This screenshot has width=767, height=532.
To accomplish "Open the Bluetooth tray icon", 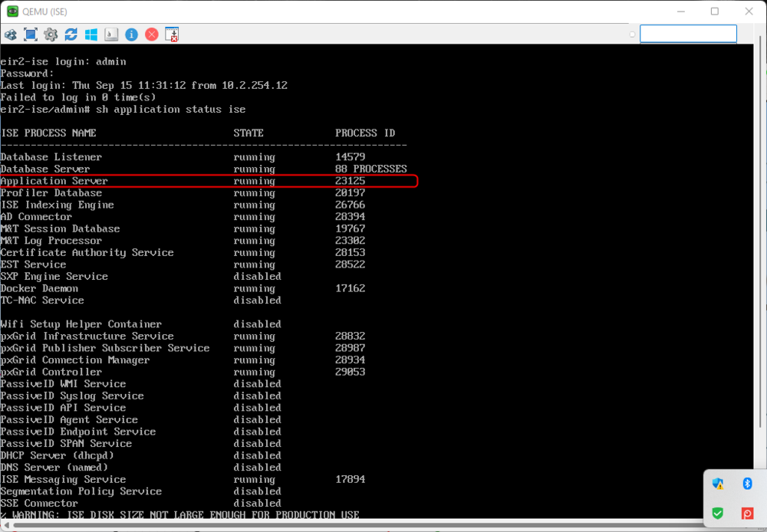I will click(747, 484).
